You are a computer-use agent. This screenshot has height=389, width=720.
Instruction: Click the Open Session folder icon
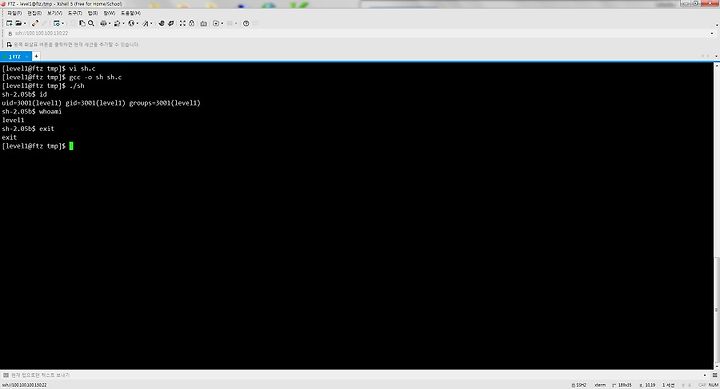(x=19, y=23)
